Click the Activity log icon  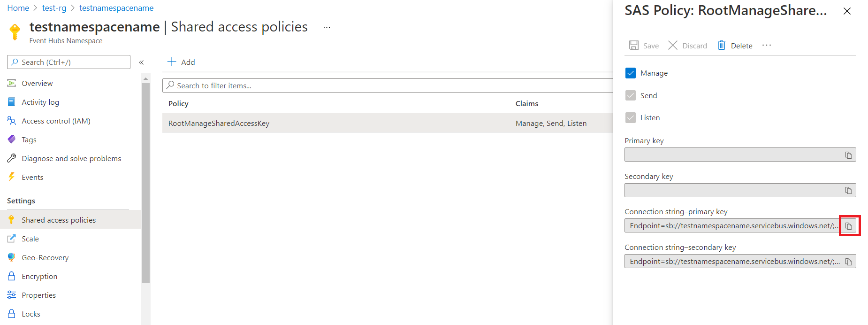point(12,102)
